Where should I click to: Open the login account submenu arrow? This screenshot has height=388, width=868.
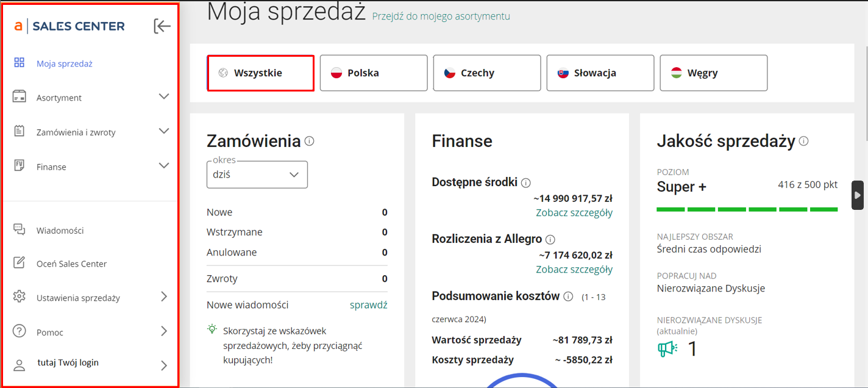(163, 365)
